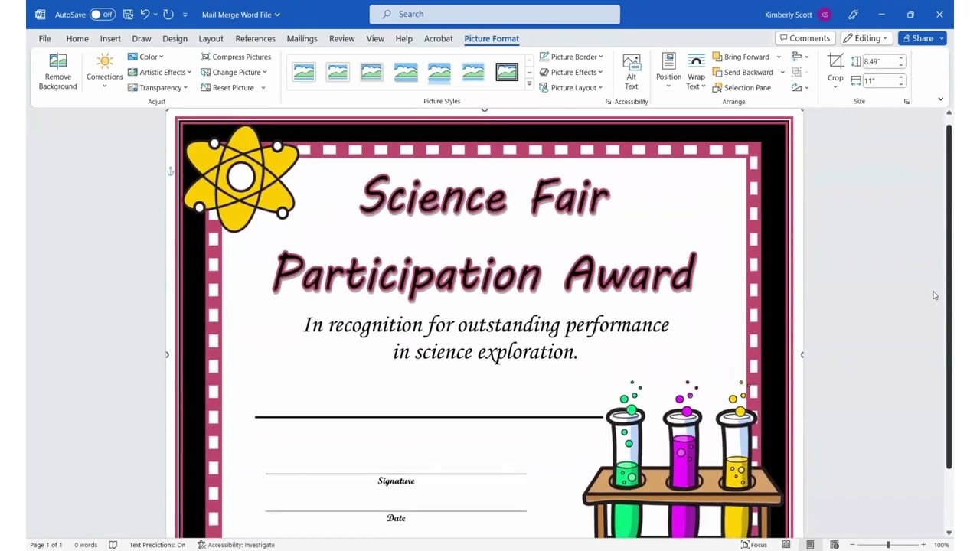The height and width of the screenshot is (551, 980).
Task: Click Bring Forward
Action: (x=741, y=57)
